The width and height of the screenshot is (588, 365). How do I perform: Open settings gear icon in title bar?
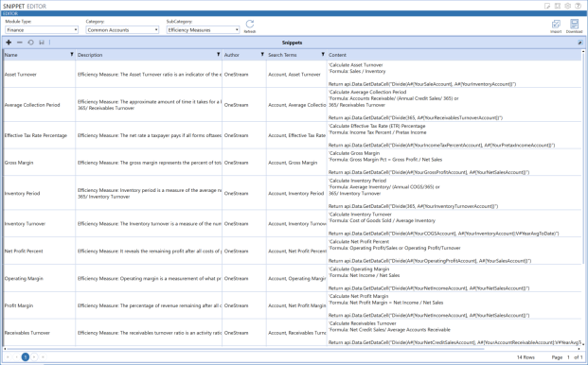click(x=568, y=6)
